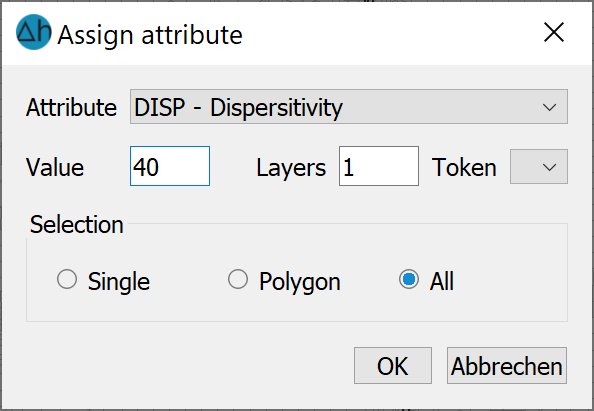Select the Single radio button

(x=67, y=280)
